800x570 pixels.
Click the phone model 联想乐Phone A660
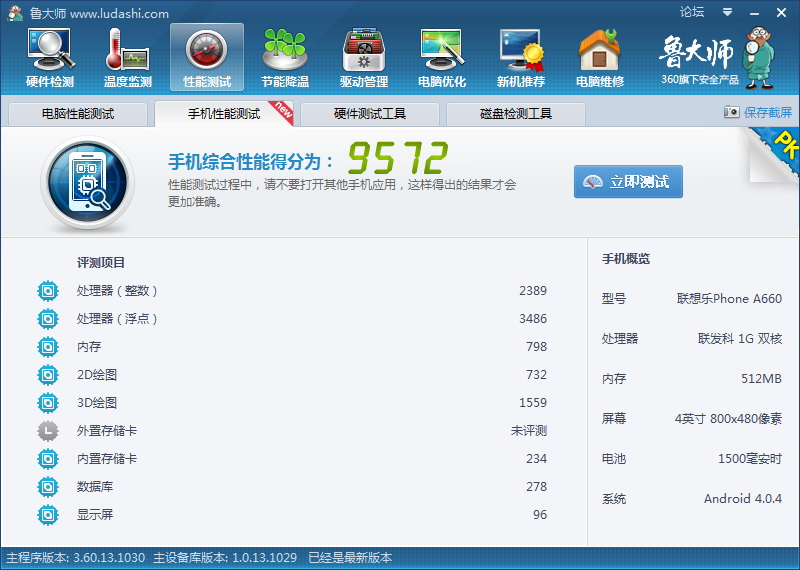pos(730,299)
